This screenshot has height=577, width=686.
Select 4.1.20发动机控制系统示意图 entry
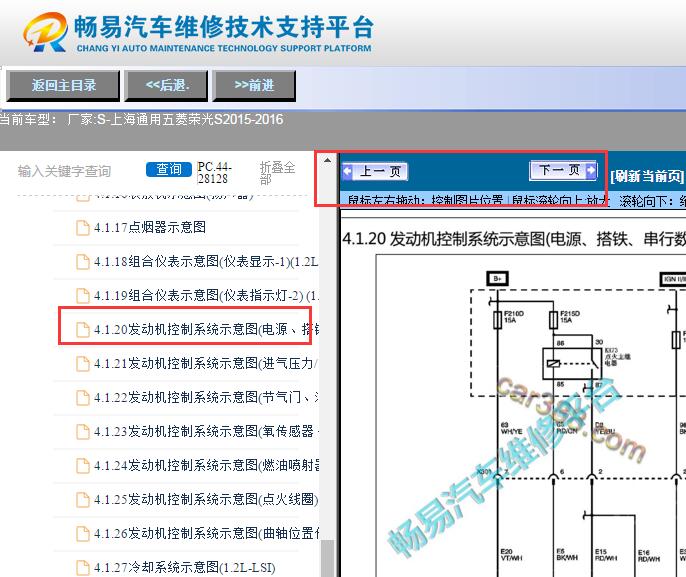coord(206,329)
